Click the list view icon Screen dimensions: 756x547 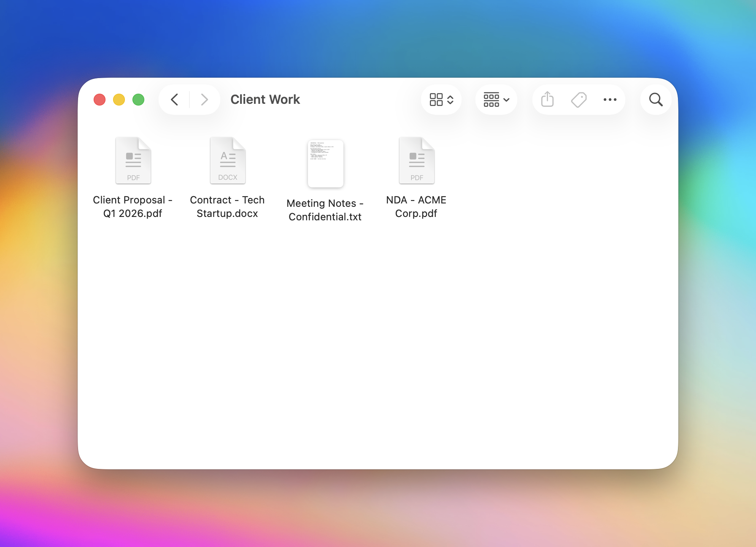(x=492, y=100)
